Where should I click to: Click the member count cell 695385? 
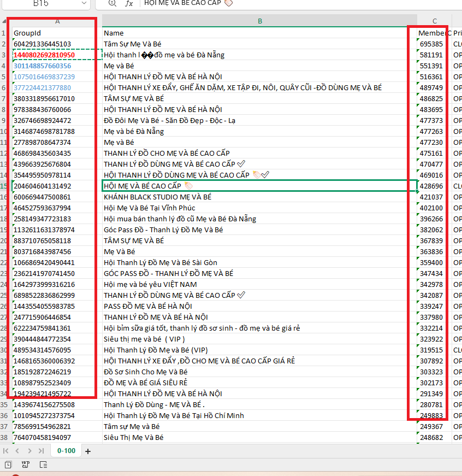click(431, 44)
